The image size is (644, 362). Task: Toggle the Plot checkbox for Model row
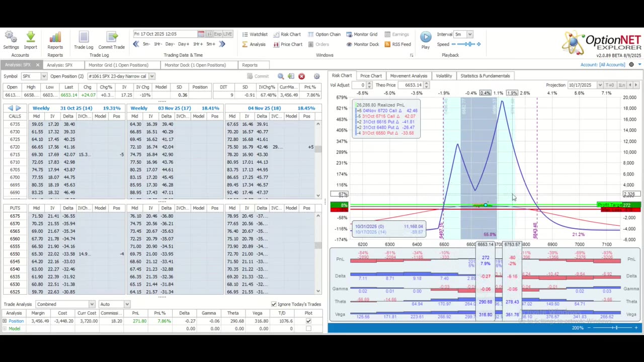coord(308,329)
